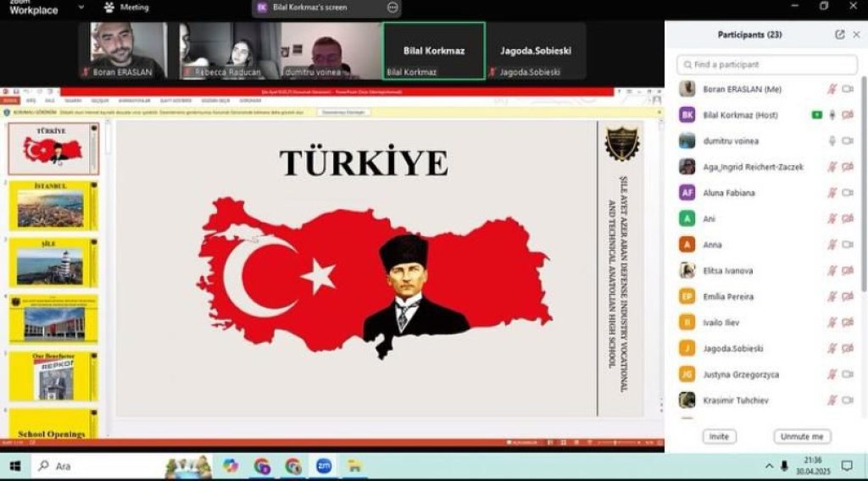Screen dimensions: 868x481
Task: Click the microphone icon in system tray
Action: [784, 466]
